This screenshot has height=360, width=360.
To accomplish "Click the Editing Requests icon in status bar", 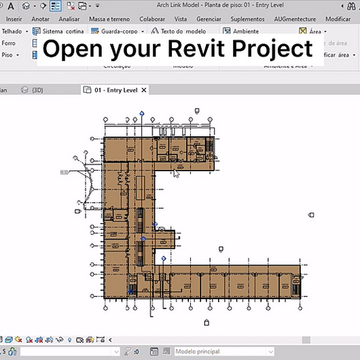I will point(127,351).
